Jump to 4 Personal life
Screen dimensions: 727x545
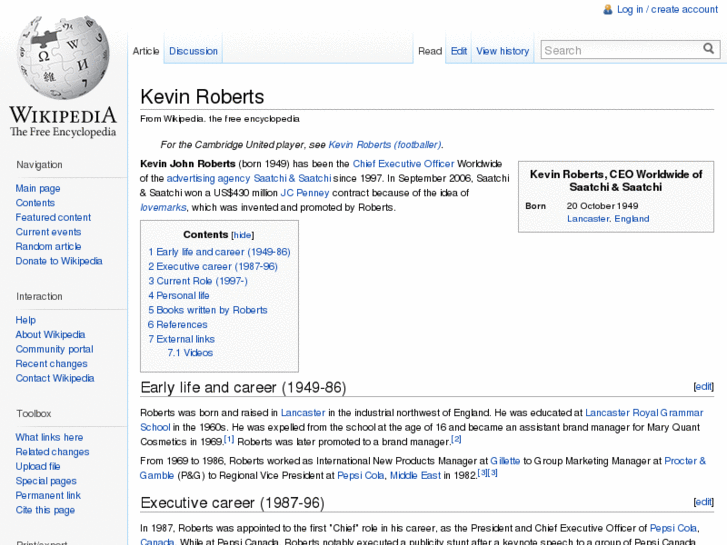click(179, 295)
